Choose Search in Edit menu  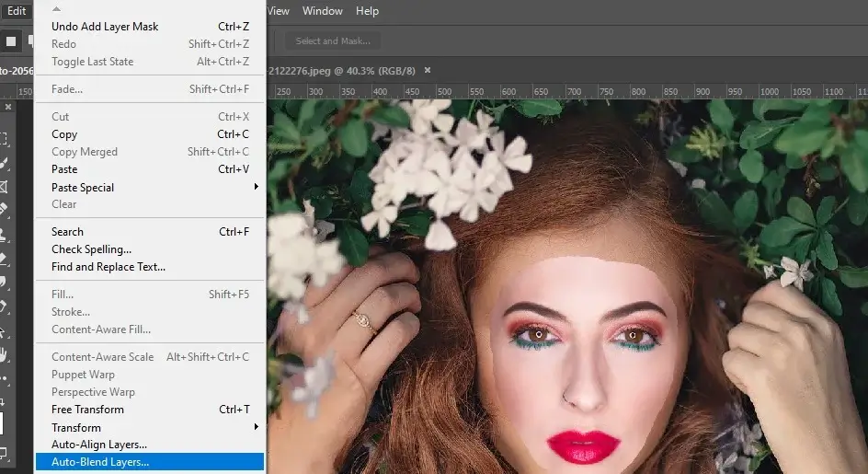[150, 232]
